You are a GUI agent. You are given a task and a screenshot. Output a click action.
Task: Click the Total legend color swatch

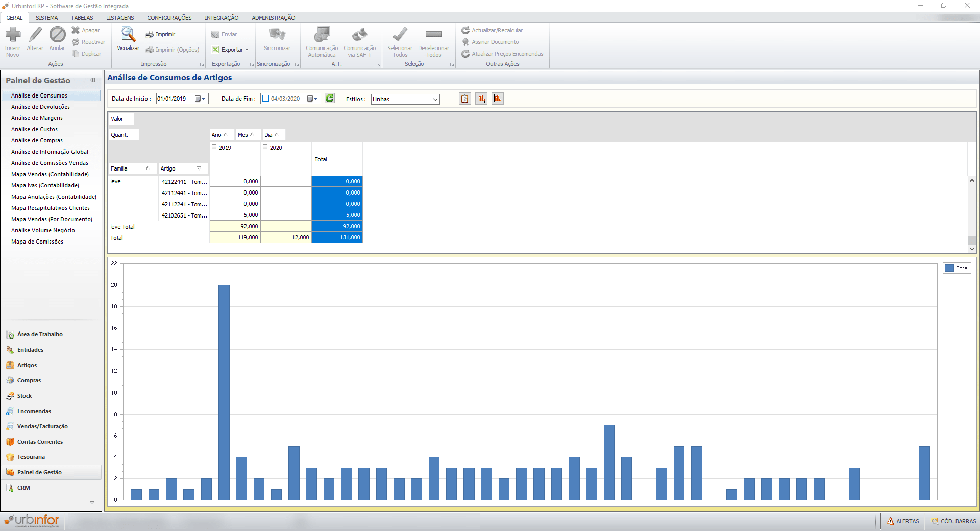click(x=949, y=268)
